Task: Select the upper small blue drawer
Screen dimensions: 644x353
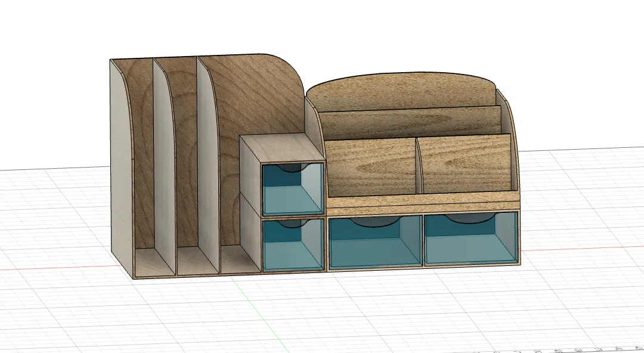Action: (x=293, y=189)
